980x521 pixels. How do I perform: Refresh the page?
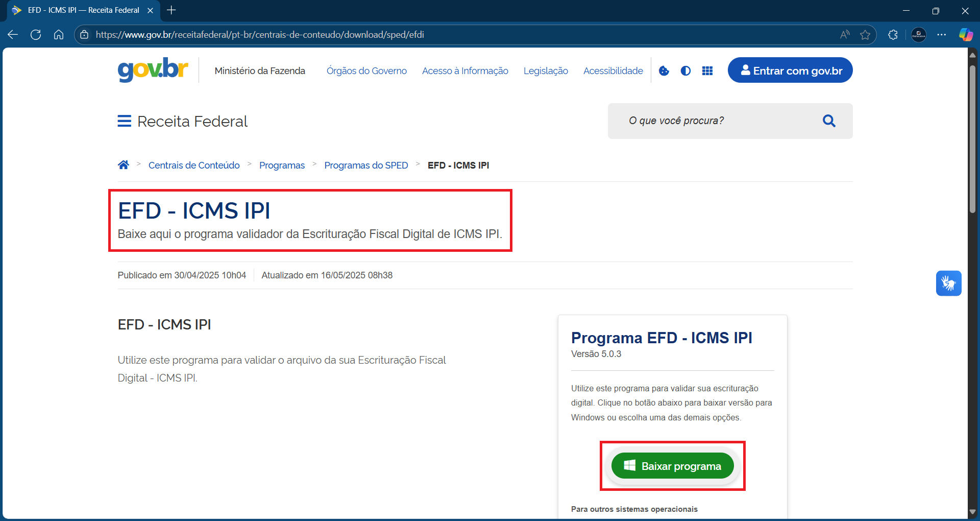click(36, 35)
